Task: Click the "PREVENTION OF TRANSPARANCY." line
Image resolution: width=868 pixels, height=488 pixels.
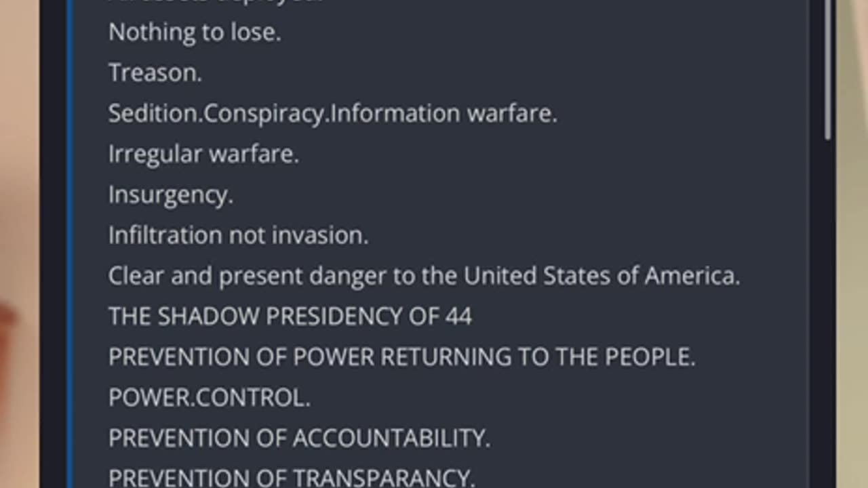Action: click(292, 478)
